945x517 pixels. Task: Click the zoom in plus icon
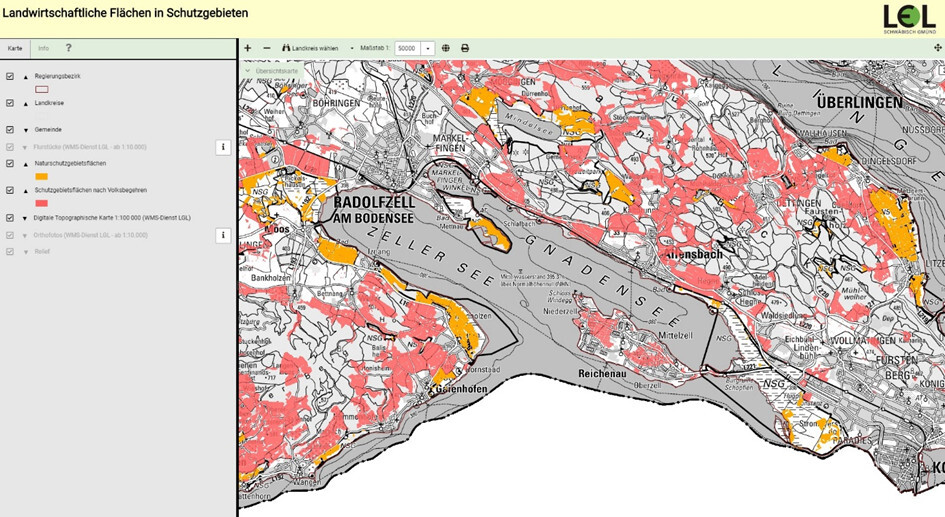point(248,48)
